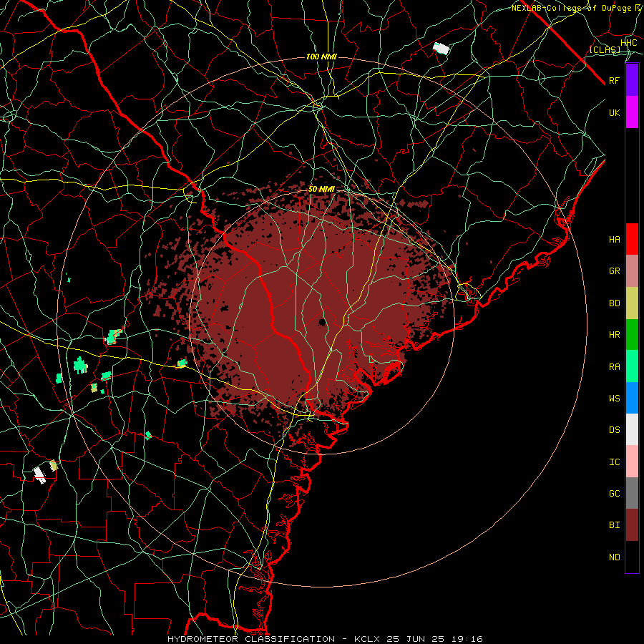Viewport: 644px width, 644px height.
Task: Click the "IC" legend label
Action: 614,462
